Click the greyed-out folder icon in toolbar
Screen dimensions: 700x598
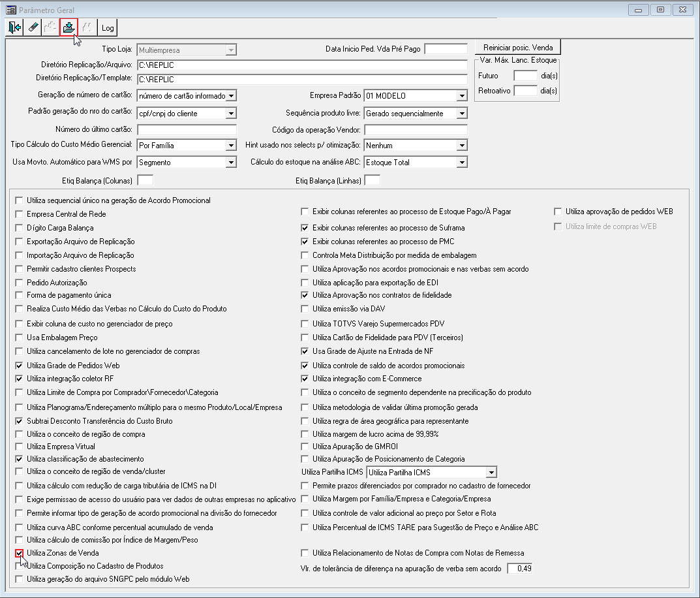tap(51, 27)
